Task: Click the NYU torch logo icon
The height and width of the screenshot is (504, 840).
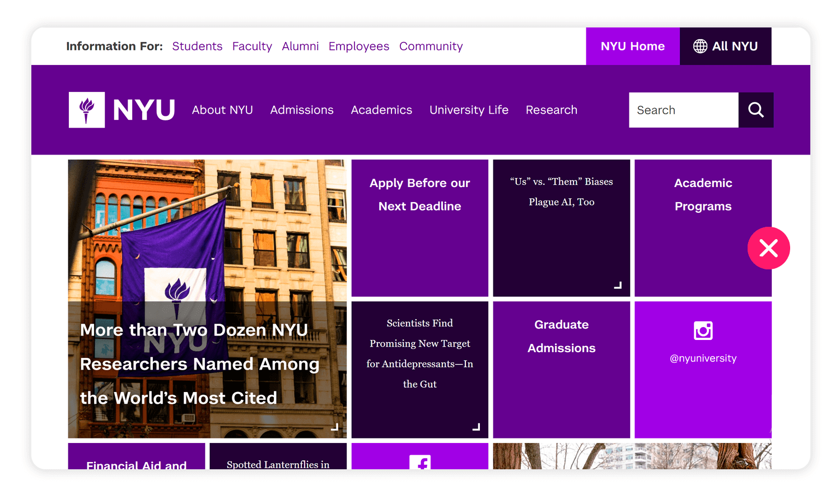Action: (87, 110)
